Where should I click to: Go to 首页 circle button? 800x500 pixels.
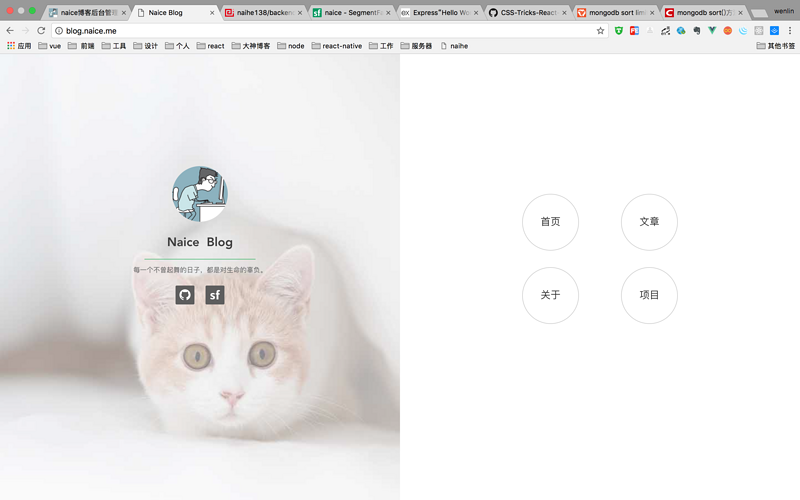551,222
